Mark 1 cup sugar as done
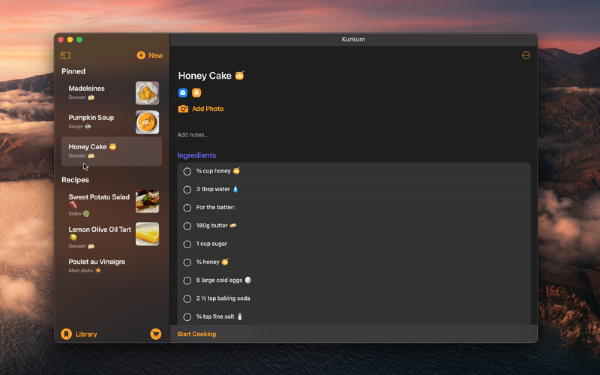The height and width of the screenshot is (375, 600). [x=187, y=244]
